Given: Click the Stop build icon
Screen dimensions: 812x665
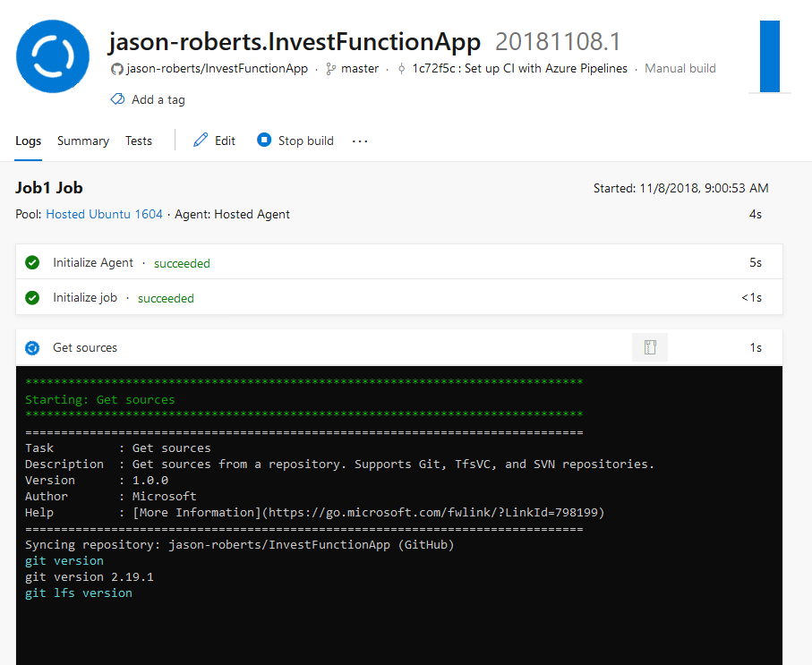Looking at the screenshot, I should [x=264, y=141].
